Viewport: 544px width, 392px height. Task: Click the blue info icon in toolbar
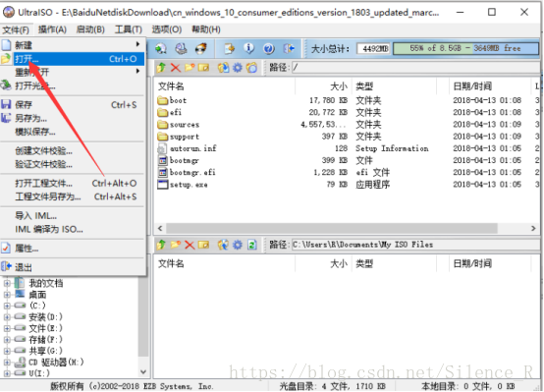(248, 48)
